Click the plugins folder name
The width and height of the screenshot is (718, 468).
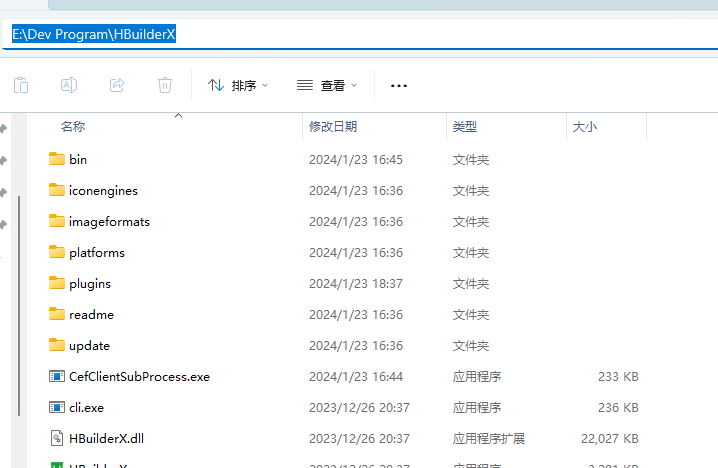(90, 284)
